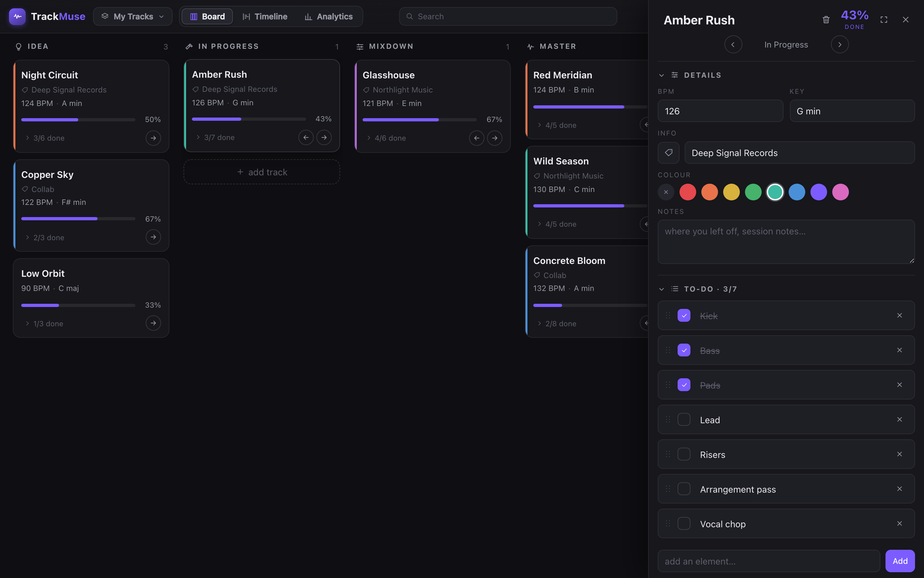Advance Night Circuit card to next column
The width and height of the screenshot is (924, 578).
point(153,138)
